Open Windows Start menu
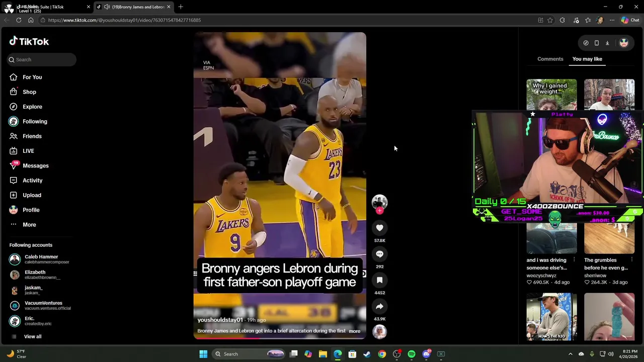The width and height of the screenshot is (644, 362). (x=203, y=354)
